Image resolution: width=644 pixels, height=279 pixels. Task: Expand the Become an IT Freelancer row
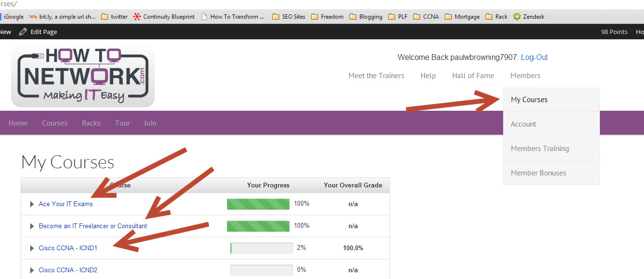pos(32,226)
